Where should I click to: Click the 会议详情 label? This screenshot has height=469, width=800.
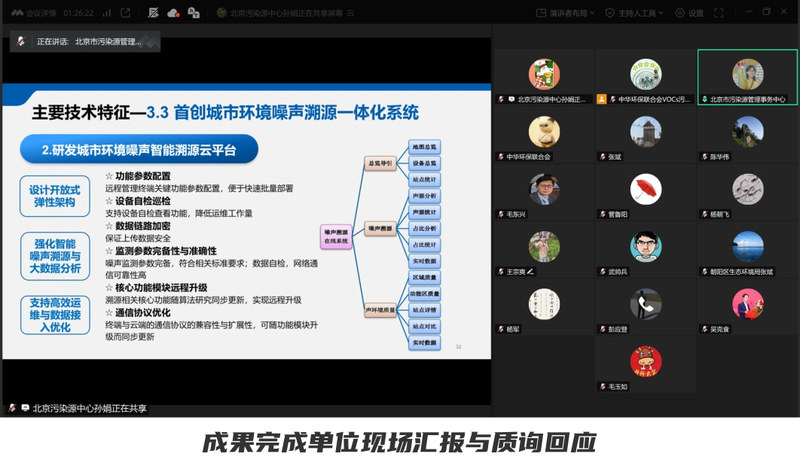[41, 13]
